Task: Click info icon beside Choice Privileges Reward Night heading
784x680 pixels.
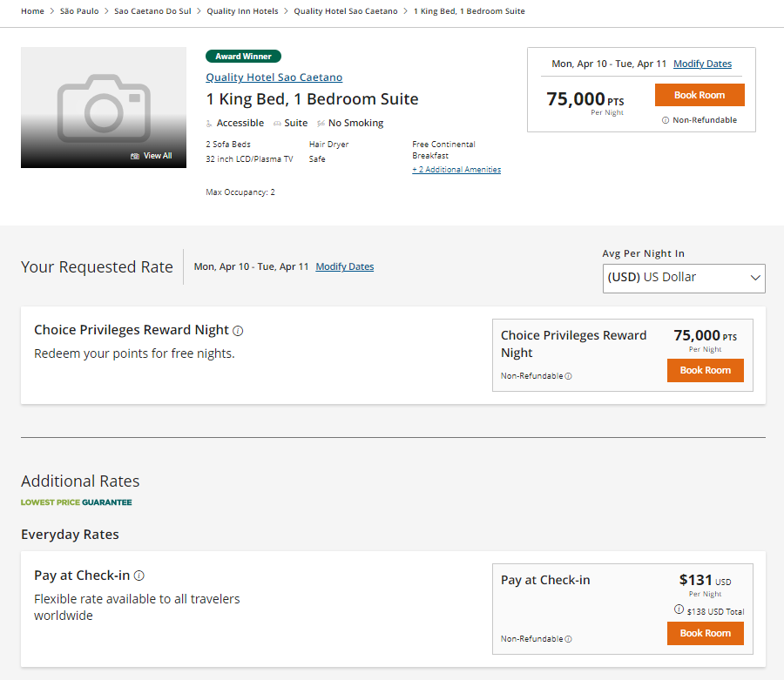Action: 238,331
